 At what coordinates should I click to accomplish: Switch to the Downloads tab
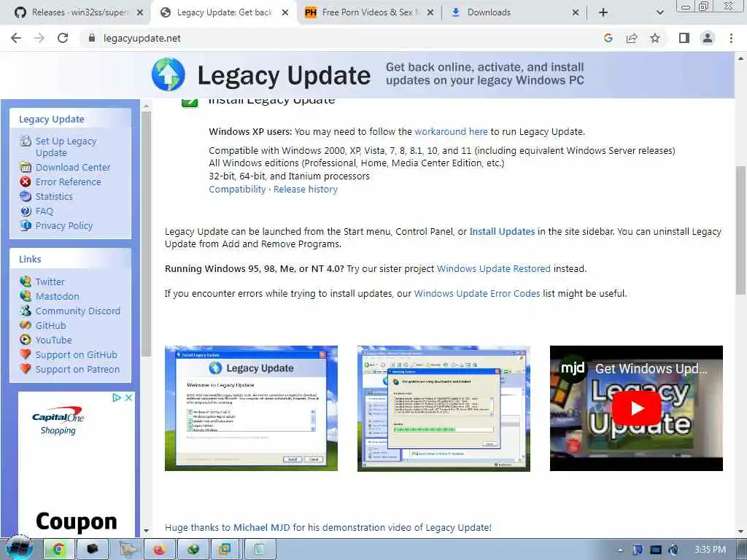[514, 12]
